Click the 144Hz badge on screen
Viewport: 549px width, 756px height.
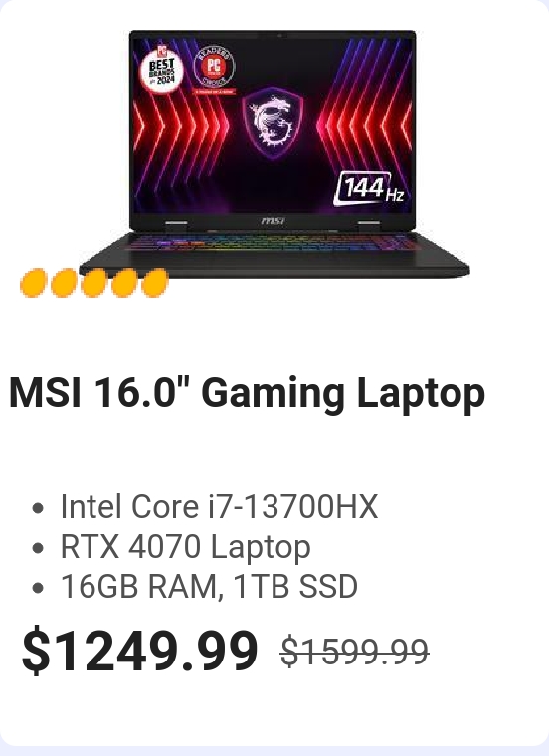pyautogui.click(x=370, y=188)
